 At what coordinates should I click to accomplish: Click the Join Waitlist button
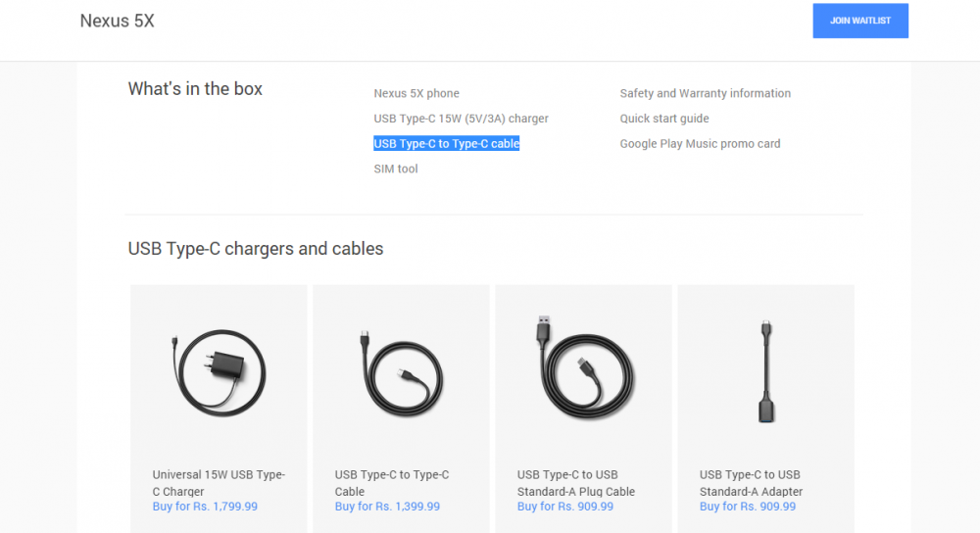tap(859, 21)
